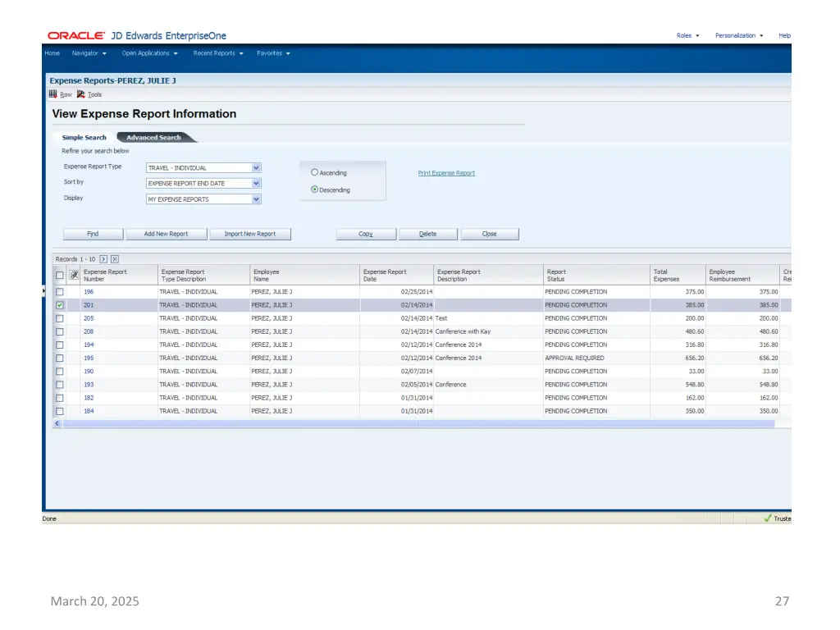Click the grid customize icon in header

pyautogui.click(x=74, y=276)
